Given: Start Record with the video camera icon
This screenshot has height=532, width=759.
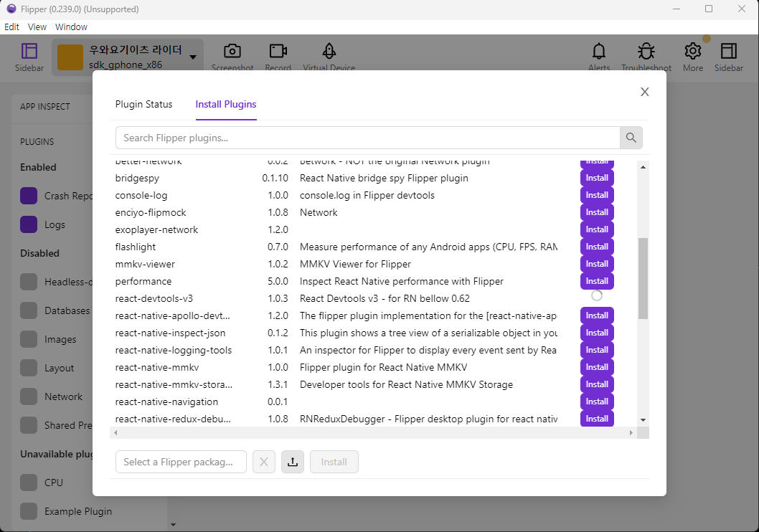Looking at the screenshot, I should click(278, 51).
